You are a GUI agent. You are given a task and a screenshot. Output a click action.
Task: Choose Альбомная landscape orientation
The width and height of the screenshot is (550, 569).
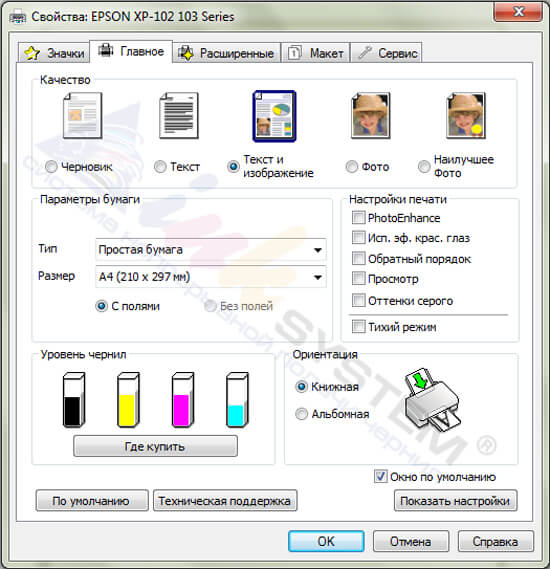(301, 414)
